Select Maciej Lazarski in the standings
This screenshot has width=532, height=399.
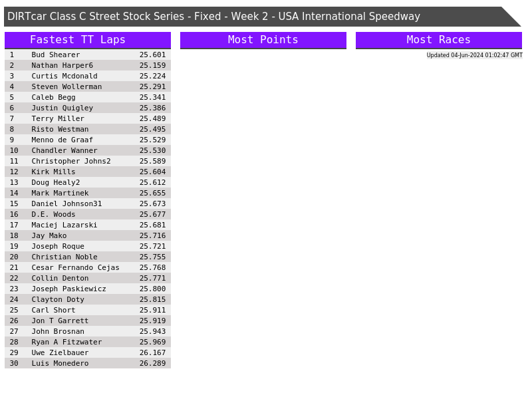point(64,225)
